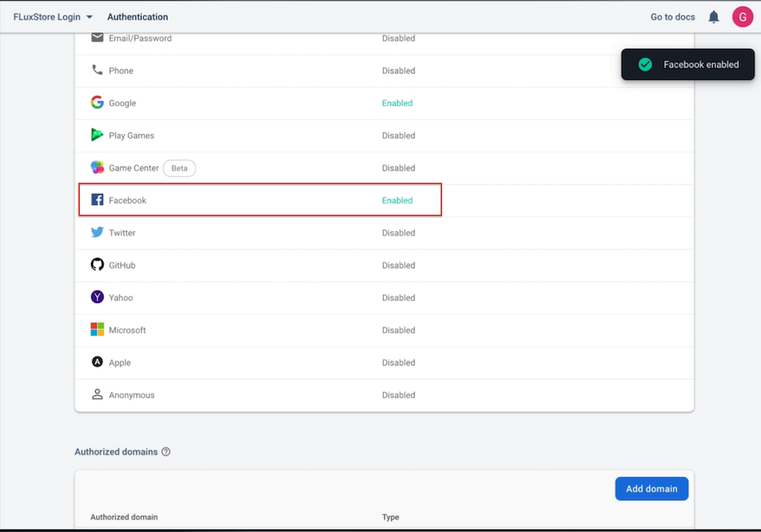761x532 pixels.
Task: Click the GitHub octocat icon
Action: [97, 265]
